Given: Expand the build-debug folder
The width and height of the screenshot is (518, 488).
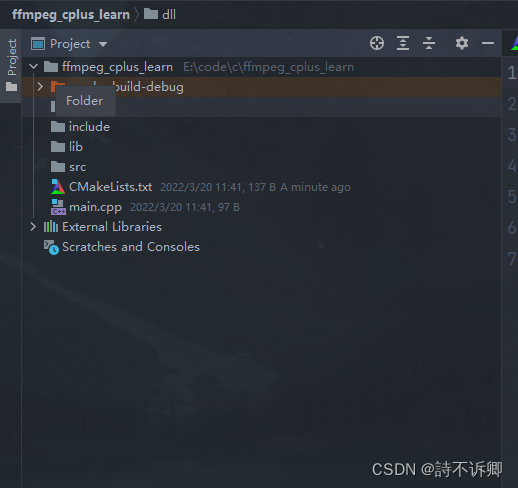Looking at the screenshot, I should pos(40,87).
